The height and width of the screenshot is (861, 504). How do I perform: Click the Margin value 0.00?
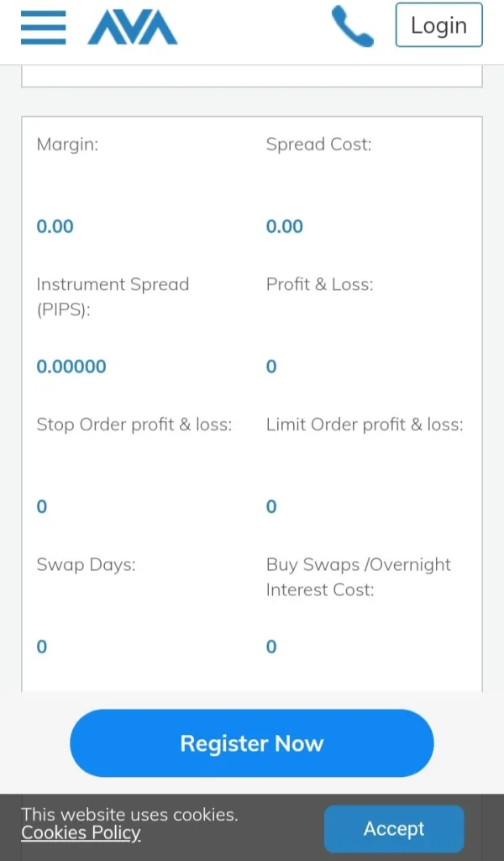[x=55, y=226]
